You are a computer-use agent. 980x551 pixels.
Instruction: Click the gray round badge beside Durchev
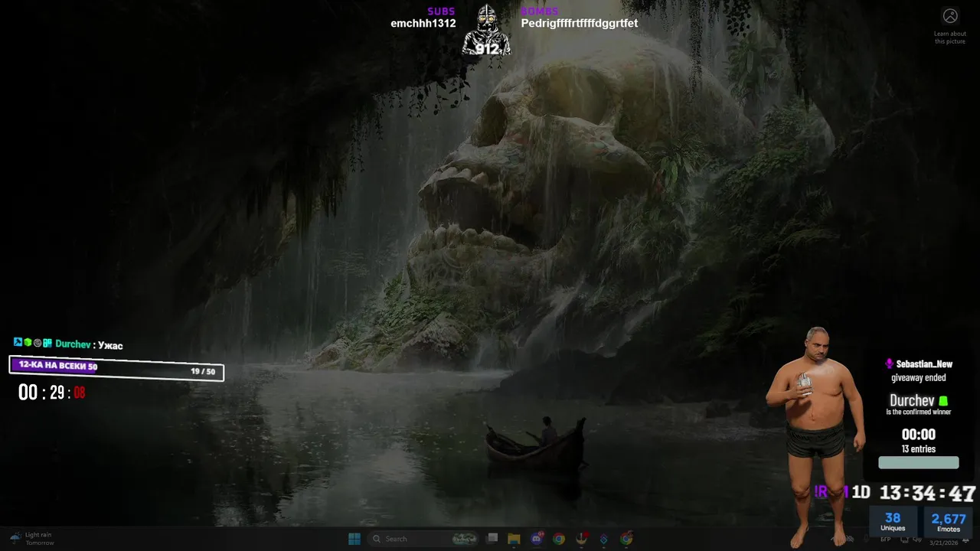click(38, 343)
